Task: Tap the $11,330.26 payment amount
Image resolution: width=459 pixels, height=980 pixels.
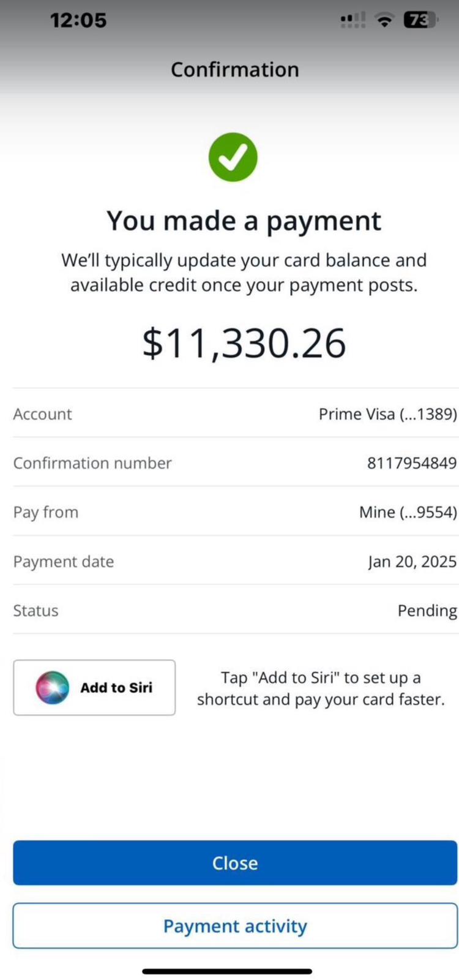Action: (244, 343)
